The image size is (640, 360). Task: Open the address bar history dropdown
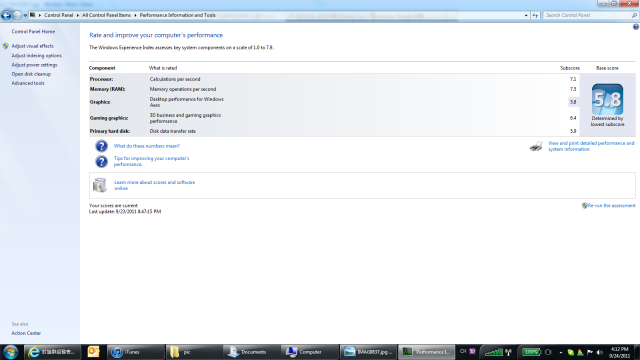(x=526, y=15)
